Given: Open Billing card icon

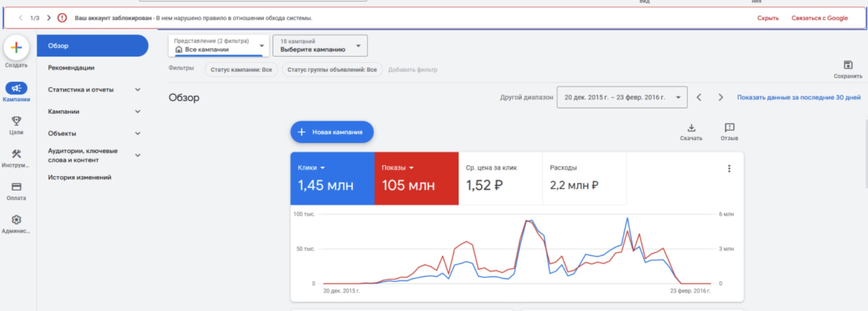Looking at the screenshot, I should (x=16, y=187).
